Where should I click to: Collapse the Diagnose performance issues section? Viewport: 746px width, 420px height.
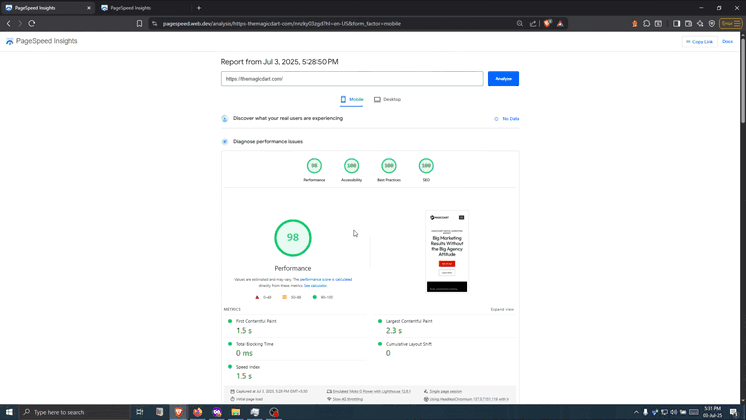click(267, 141)
